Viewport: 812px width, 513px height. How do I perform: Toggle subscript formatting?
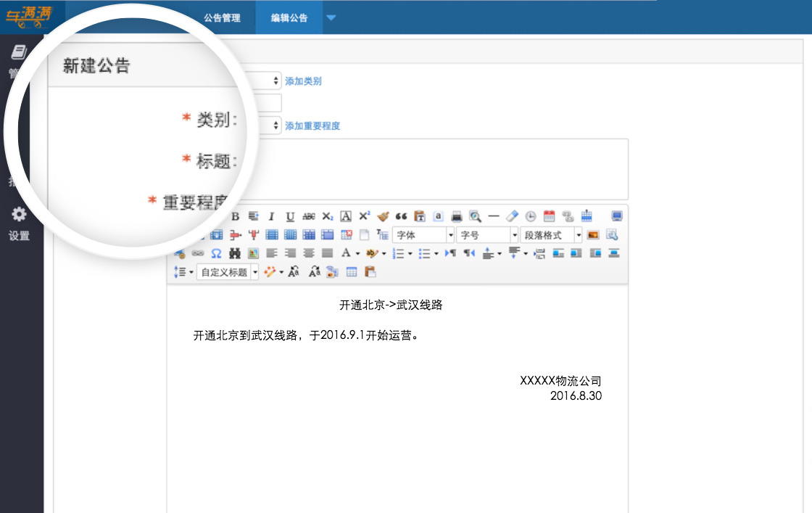point(328,216)
